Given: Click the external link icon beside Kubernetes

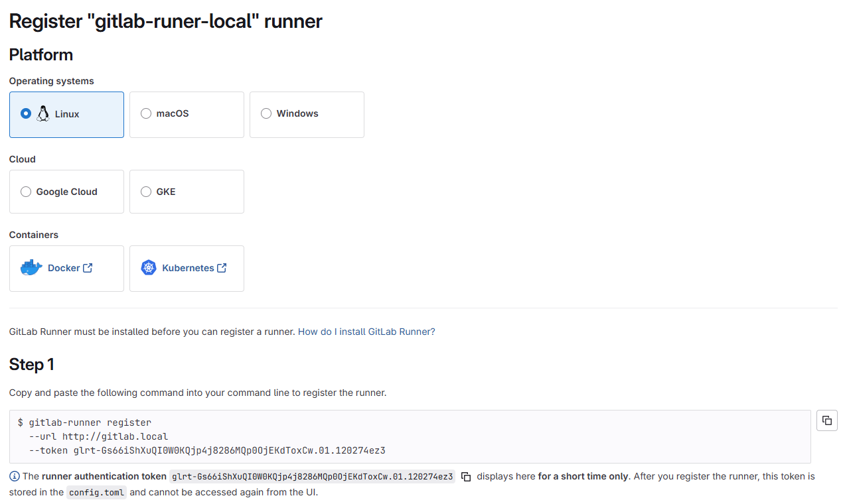Looking at the screenshot, I should click(222, 268).
